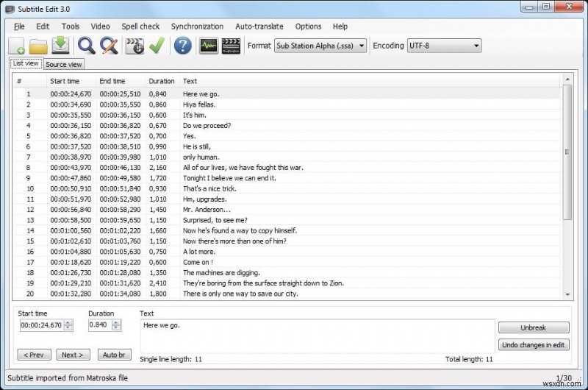Select row "A lot more."
The image size is (588, 390).
287,252
